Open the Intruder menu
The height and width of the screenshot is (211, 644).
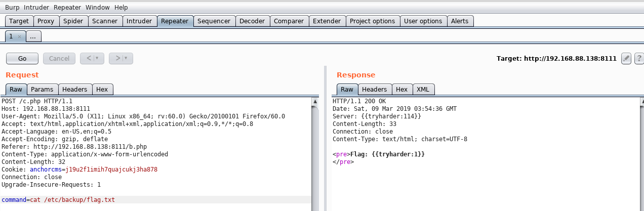pyautogui.click(x=37, y=8)
